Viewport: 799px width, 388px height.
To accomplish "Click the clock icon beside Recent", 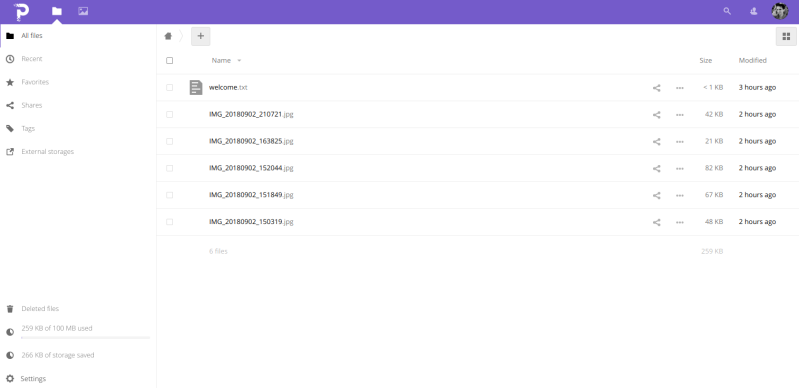I will point(10,59).
